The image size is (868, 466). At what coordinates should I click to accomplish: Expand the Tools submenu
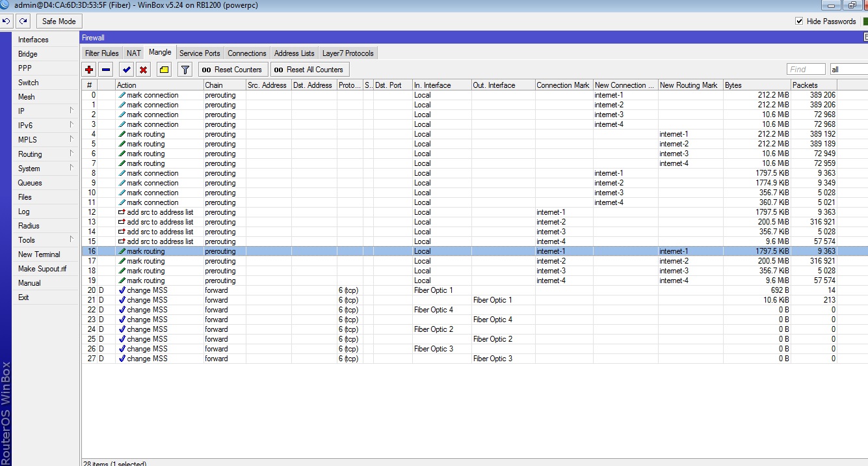[x=46, y=240]
